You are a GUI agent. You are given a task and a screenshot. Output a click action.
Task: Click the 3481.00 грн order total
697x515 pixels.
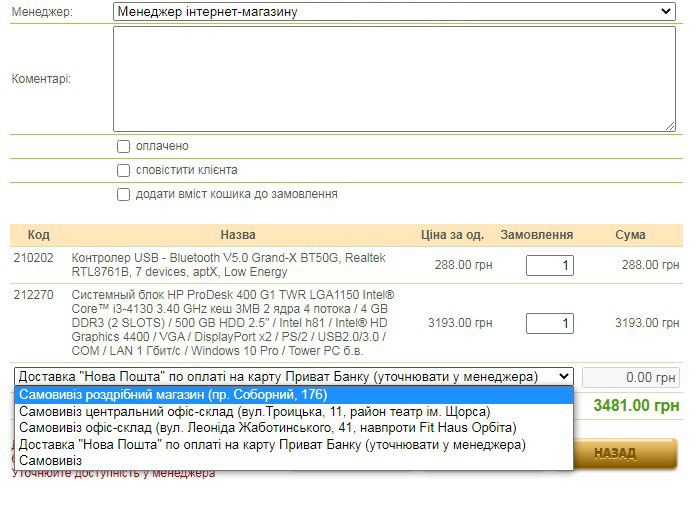(x=636, y=406)
